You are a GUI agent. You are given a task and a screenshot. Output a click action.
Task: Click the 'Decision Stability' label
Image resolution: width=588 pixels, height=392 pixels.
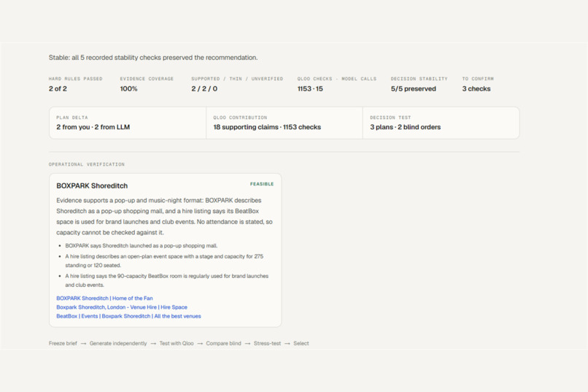tap(419, 79)
